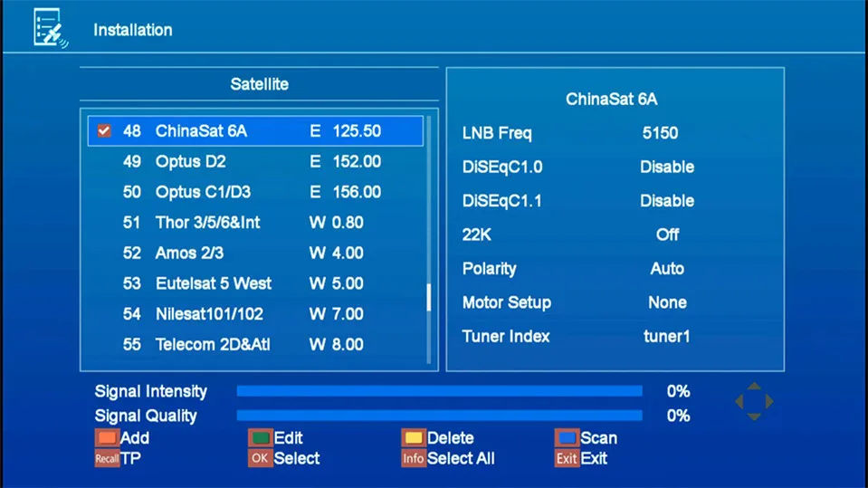
Task: Change the DiSEqC1.1 Disable setting
Action: 667,200
